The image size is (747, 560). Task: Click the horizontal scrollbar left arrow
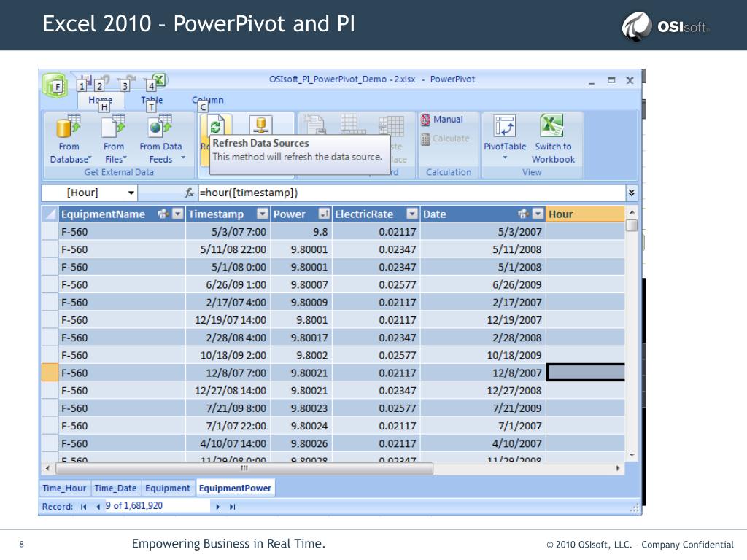tap(47, 469)
